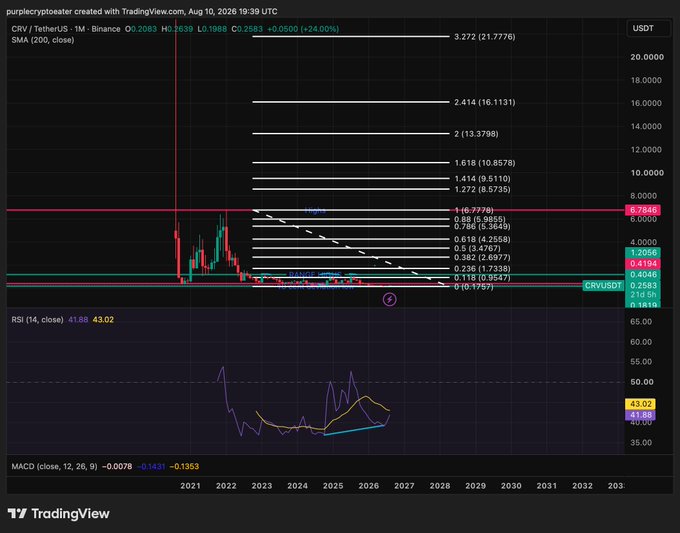Viewport: 680px width, 533px height.
Task: Select the 3.272 (21.7776) Fibonacci level
Action: (x=485, y=37)
